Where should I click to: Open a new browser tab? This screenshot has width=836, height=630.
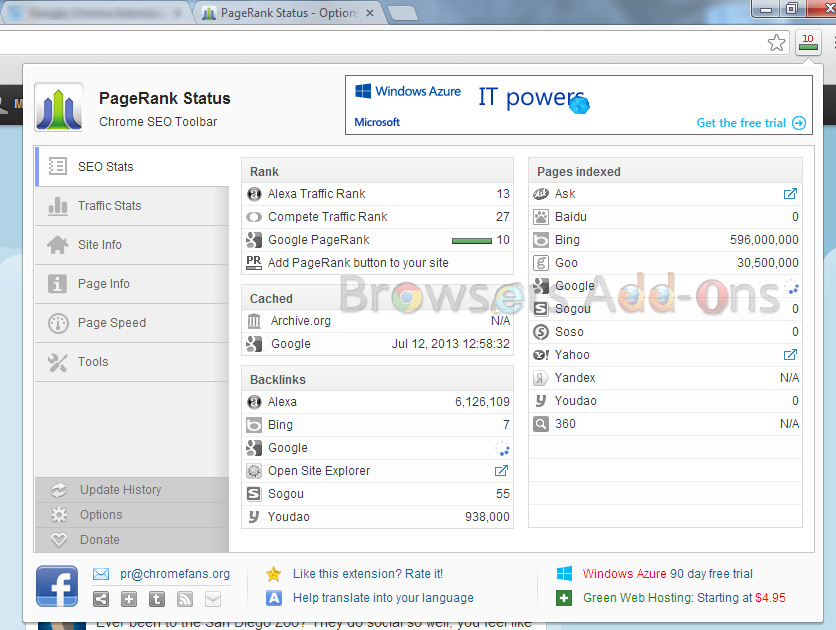click(402, 13)
